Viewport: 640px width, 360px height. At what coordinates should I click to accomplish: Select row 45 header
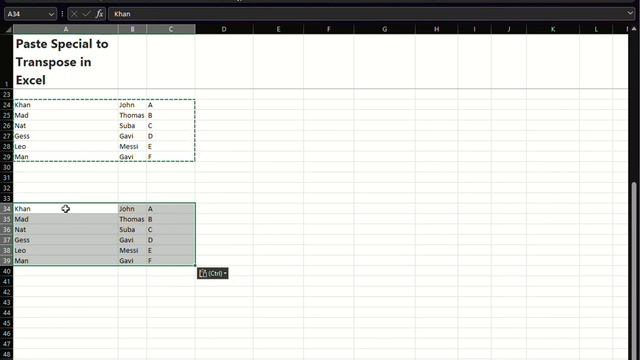coord(7,323)
